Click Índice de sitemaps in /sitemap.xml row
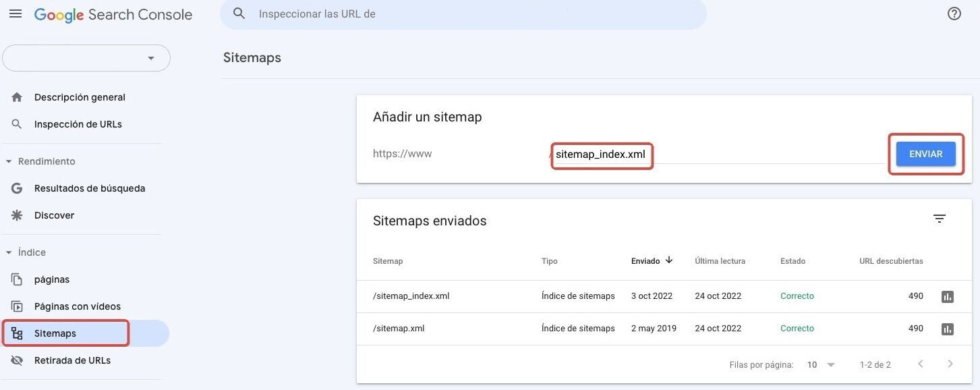Image resolution: width=980 pixels, height=390 pixels. coord(578,329)
